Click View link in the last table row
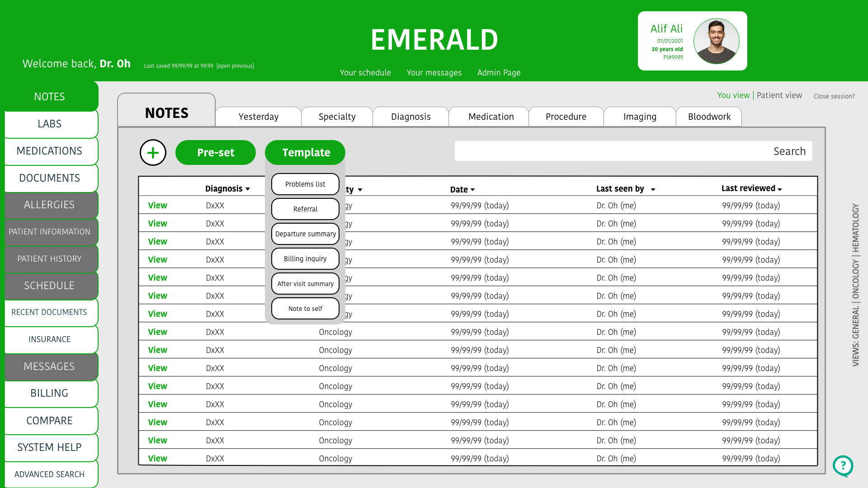868x488 pixels. pyautogui.click(x=157, y=459)
